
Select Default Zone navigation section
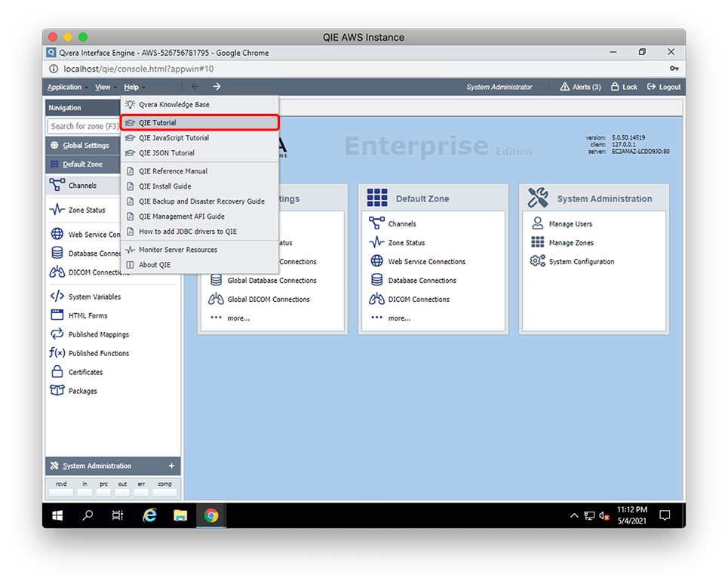[83, 164]
